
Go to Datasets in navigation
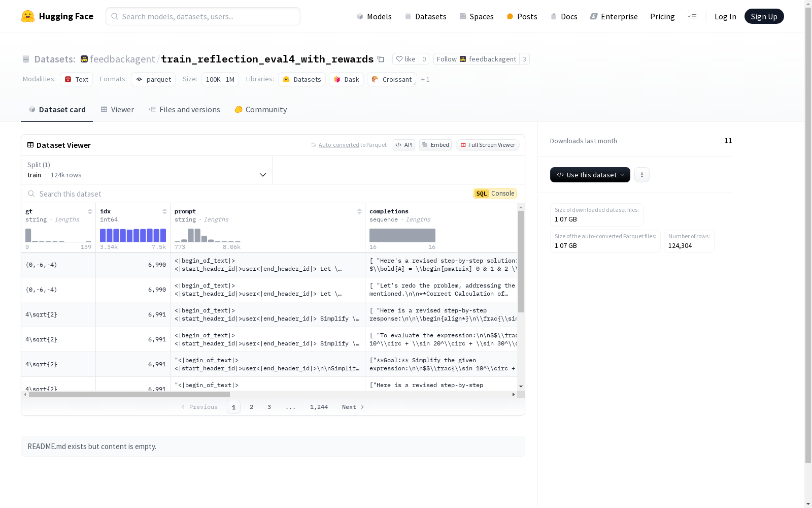pos(425,16)
